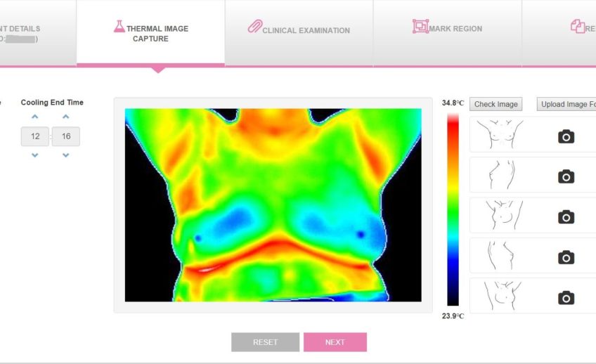Image resolution: width=596 pixels, height=364 pixels.
Task: Click the paperclip icon for Clinical Examination
Action: coord(254,27)
